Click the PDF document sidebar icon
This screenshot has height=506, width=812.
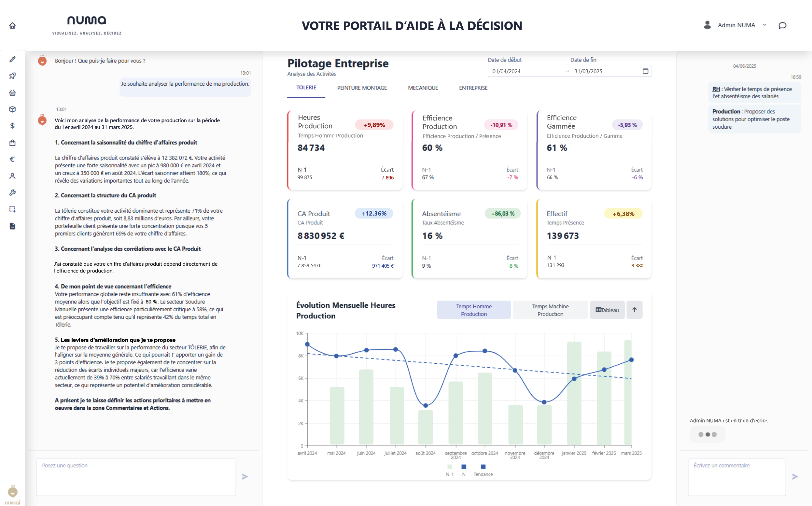[x=12, y=226]
